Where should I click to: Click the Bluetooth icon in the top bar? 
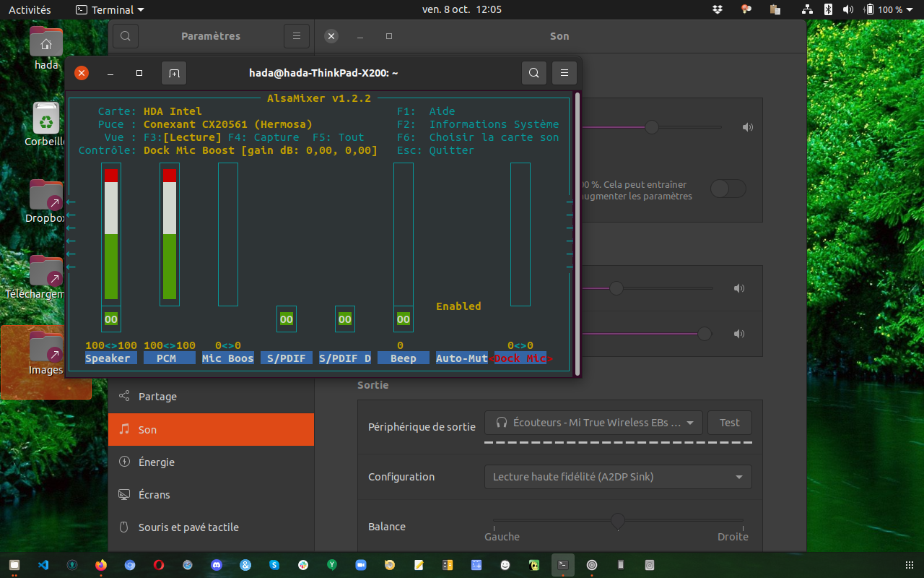829,9
